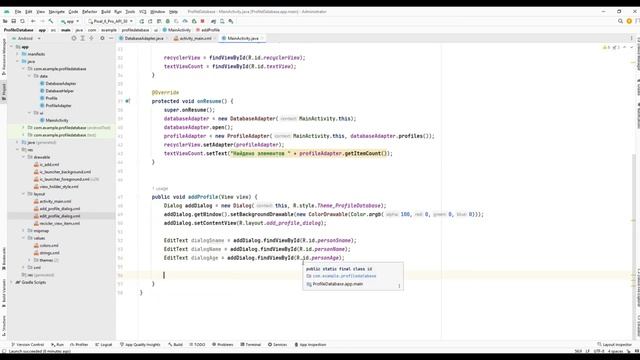Viewport: 640px width, 360px height.
Task: Select ic_add.xml drawable file
Action: [49, 164]
